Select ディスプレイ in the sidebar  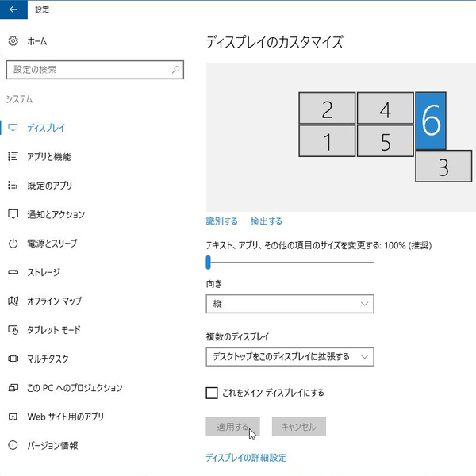pyautogui.click(x=46, y=128)
